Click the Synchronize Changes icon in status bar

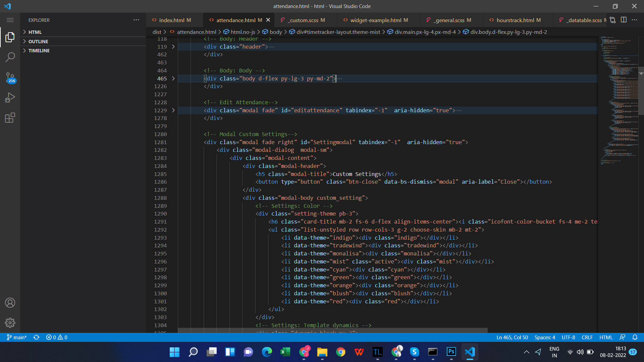(x=36, y=337)
